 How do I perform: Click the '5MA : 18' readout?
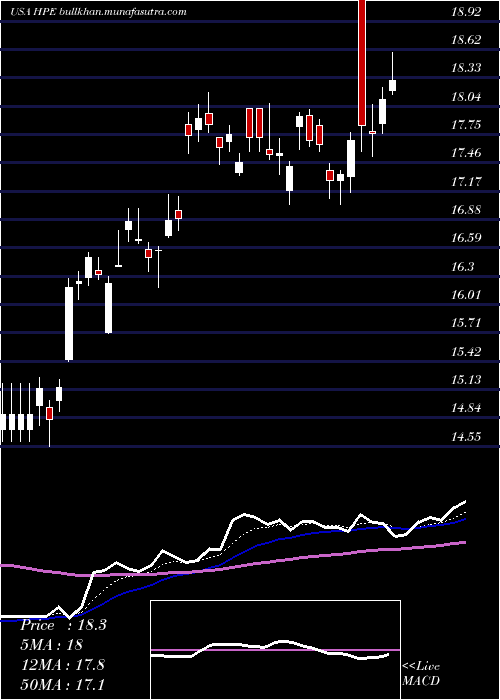[52, 645]
